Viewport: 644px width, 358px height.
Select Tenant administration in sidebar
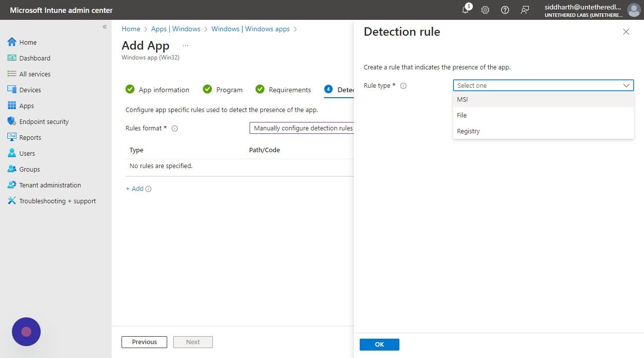tap(50, 185)
